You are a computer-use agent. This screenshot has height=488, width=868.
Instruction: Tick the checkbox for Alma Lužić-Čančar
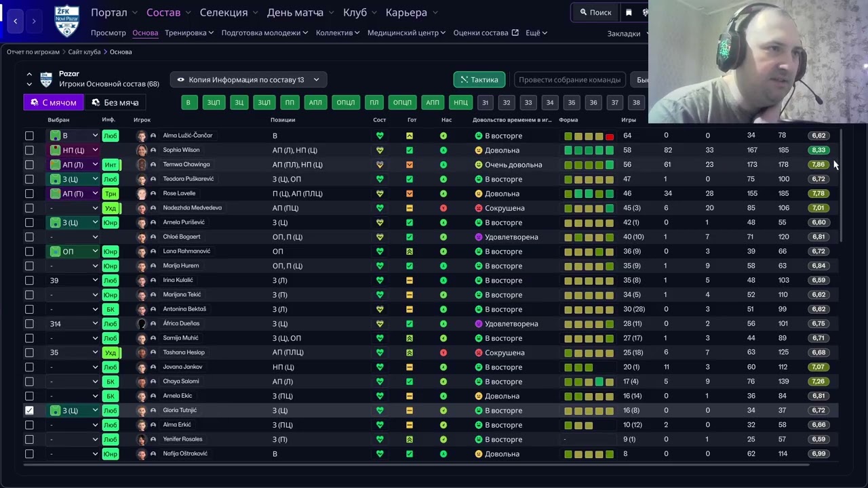[29, 136]
